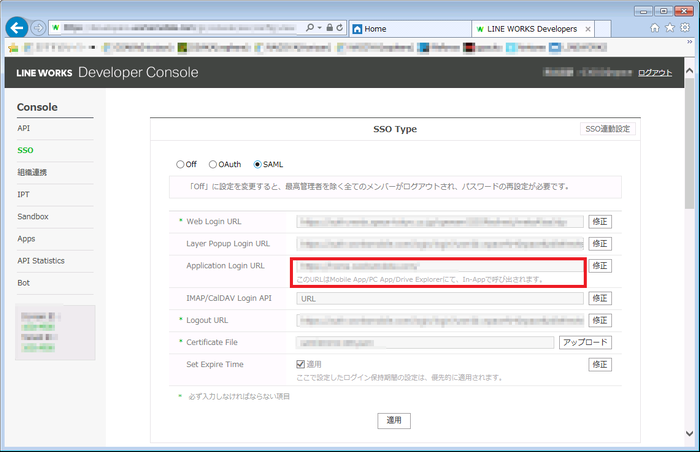Screen dimensions: 700x452
Task: Click the vertical scrollbar thumb
Action: point(689,142)
